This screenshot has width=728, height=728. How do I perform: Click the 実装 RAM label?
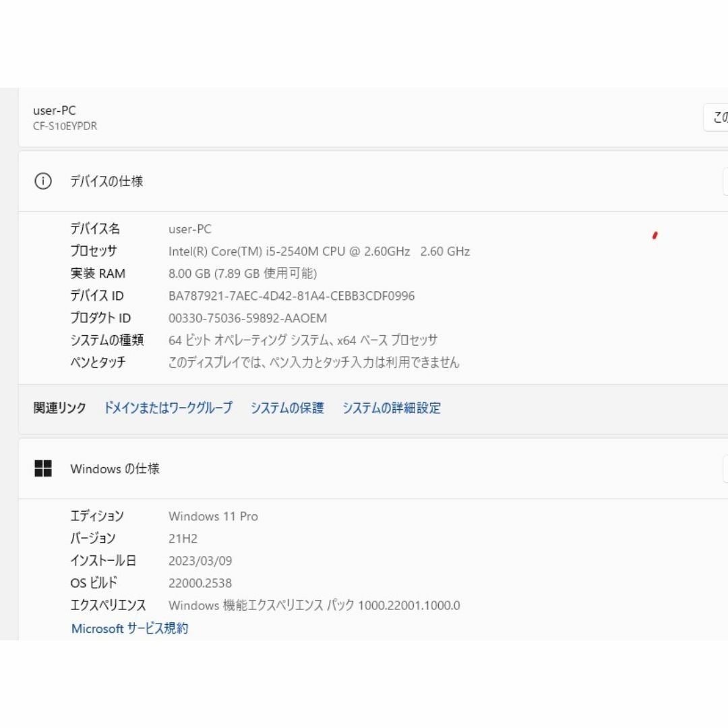(x=98, y=274)
